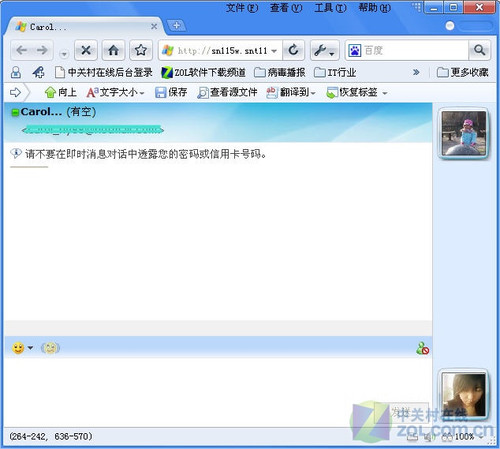Click the right arrow toolbar toggle icon
The image size is (500, 449).
tap(15, 92)
